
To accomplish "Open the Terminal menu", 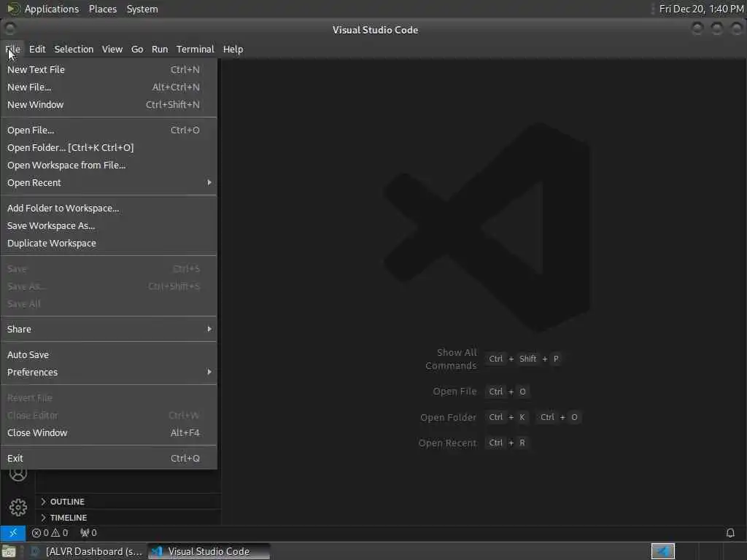I will [x=196, y=49].
